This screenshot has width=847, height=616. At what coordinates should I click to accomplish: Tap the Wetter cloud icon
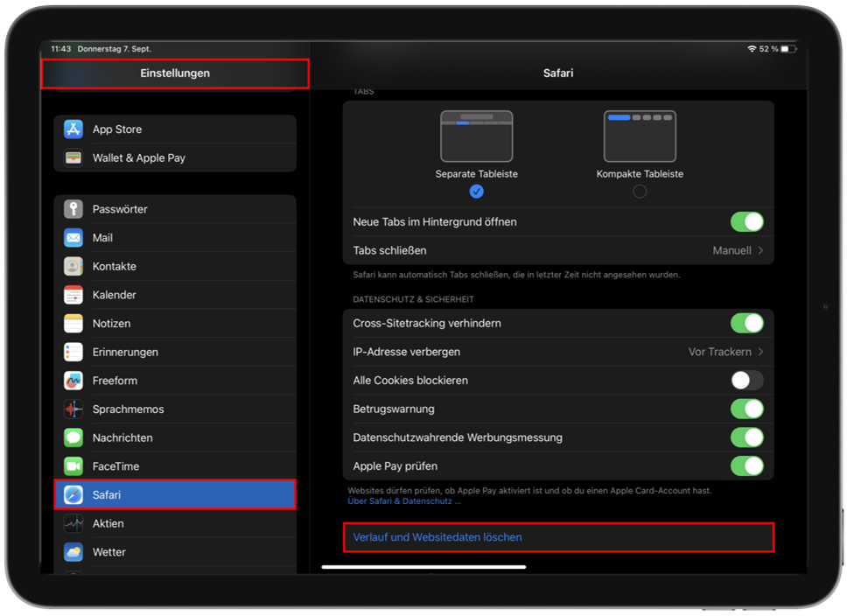click(73, 552)
